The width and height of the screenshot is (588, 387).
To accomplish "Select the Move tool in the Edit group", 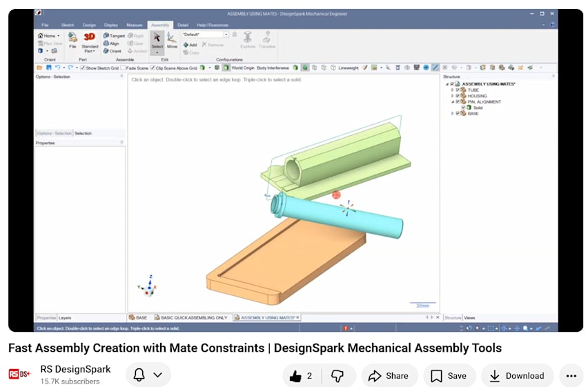I will coord(172,41).
